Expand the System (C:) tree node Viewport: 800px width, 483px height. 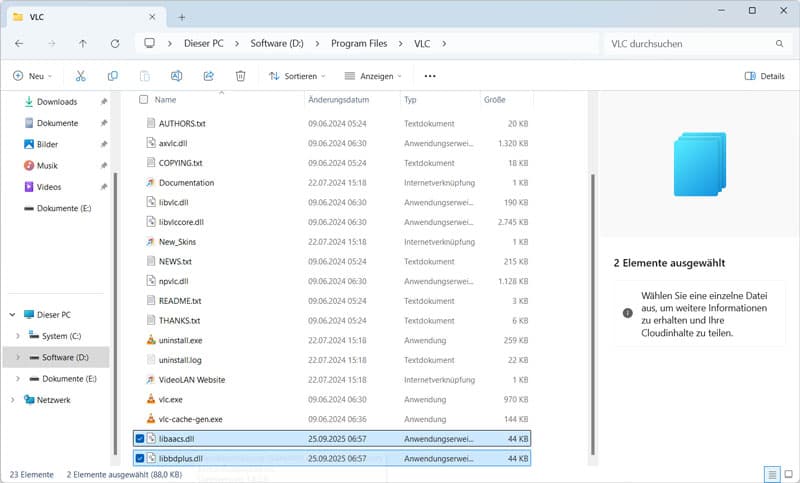[18, 336]
